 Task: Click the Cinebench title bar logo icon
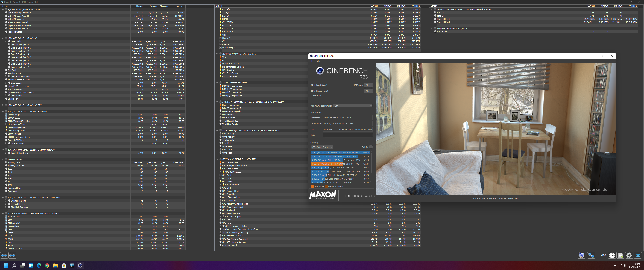tap(311, 56)
